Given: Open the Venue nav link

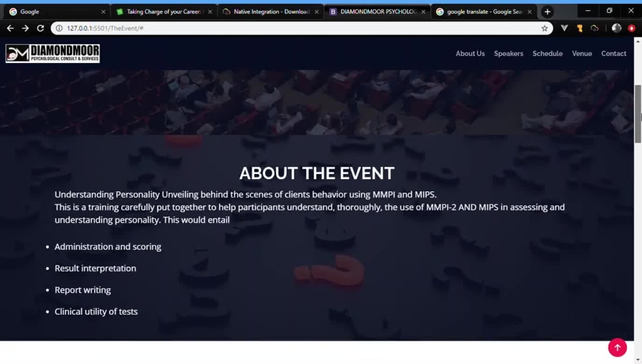Looking at the screenshot, I should point(582,54).
